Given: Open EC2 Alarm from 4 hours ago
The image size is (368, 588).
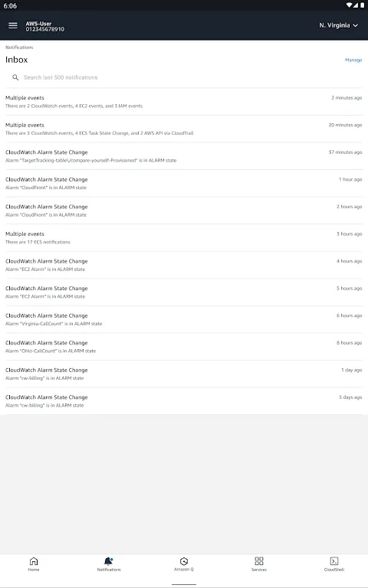Looking at the screenshot, I should coord(184,265).
